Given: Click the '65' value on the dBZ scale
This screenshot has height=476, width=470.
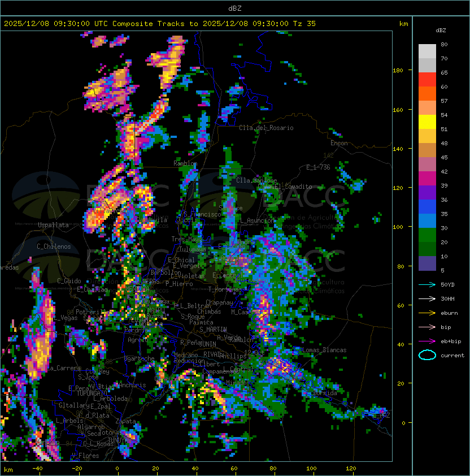Looking at the screenshot, I should pyautogui.click(x=444, y=73).
